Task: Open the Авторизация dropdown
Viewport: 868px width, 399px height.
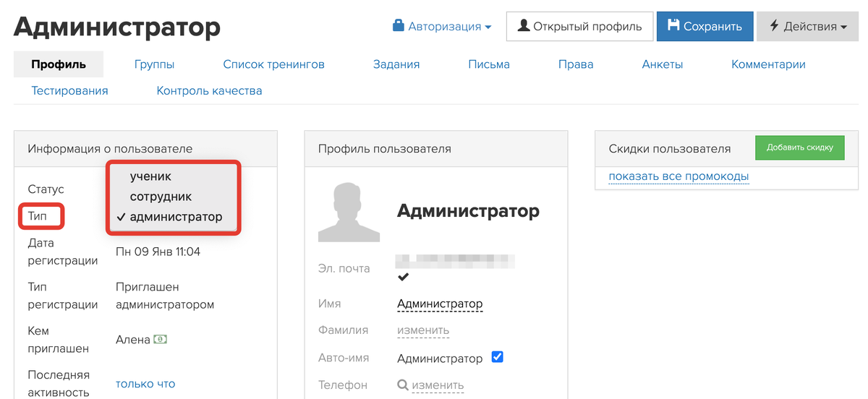Action: (x=441, y=26)
